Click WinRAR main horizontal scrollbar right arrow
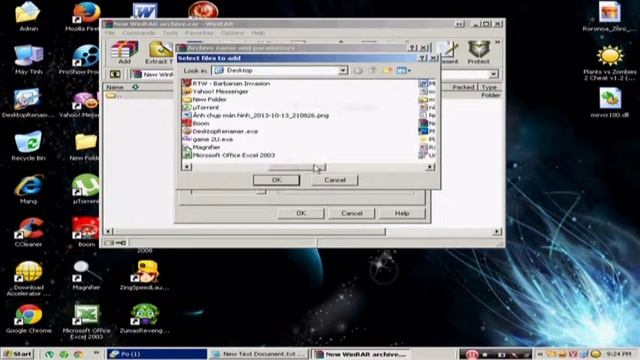The height and width of the screenshot is (360, 640). pos(497,231)
